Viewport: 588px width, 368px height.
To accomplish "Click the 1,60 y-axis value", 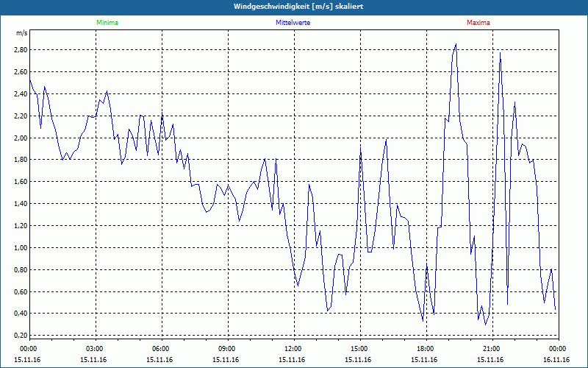I will tap(22, 182).
